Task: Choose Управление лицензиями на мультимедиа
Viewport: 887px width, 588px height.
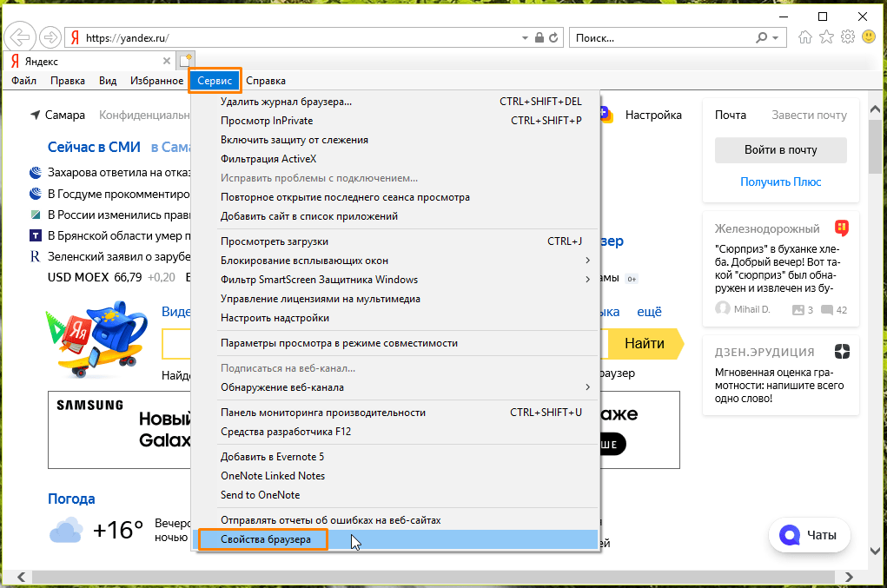Action: (395, 299)
